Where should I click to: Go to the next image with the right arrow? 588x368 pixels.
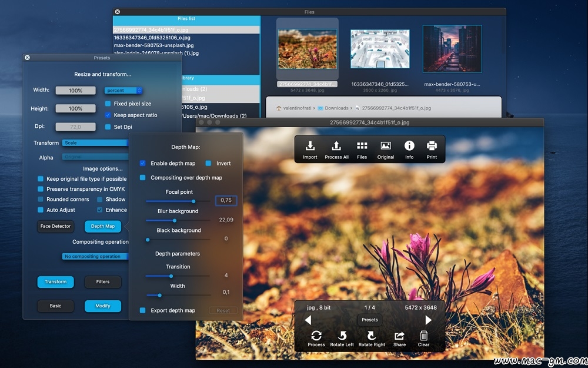(x=428, y=320)
